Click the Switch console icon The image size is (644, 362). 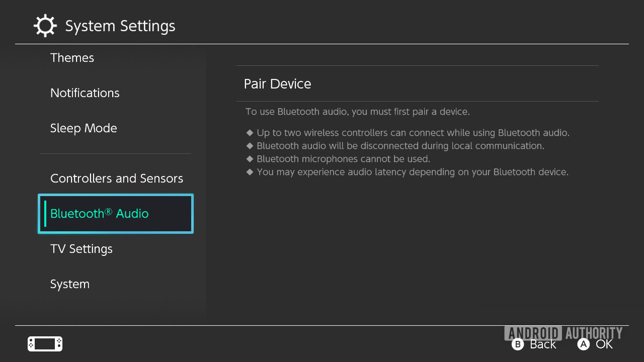pyautogui.click(x=45, y=344)
